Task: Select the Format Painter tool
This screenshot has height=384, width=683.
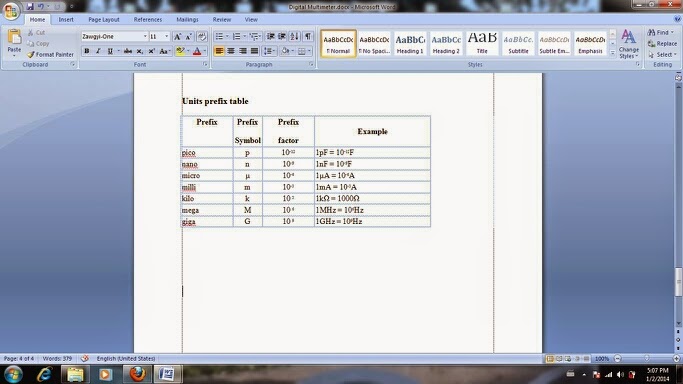Action: click(x=50, y=54)
